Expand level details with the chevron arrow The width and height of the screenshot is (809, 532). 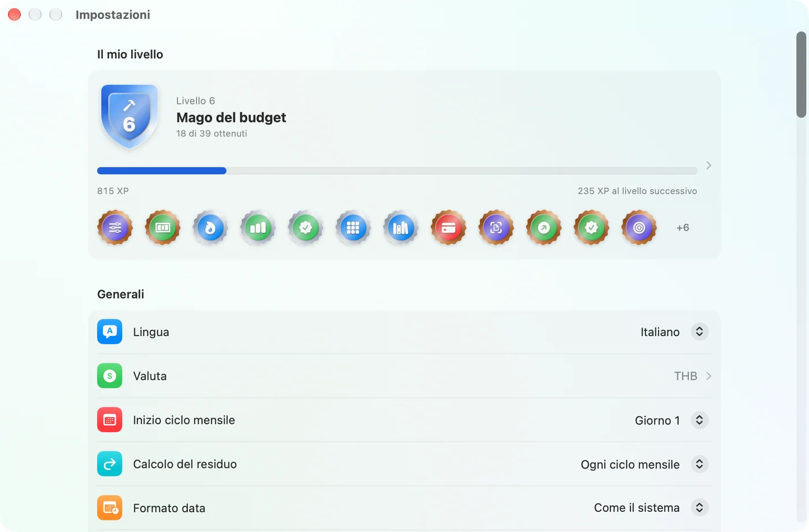[x=708, y=166]
